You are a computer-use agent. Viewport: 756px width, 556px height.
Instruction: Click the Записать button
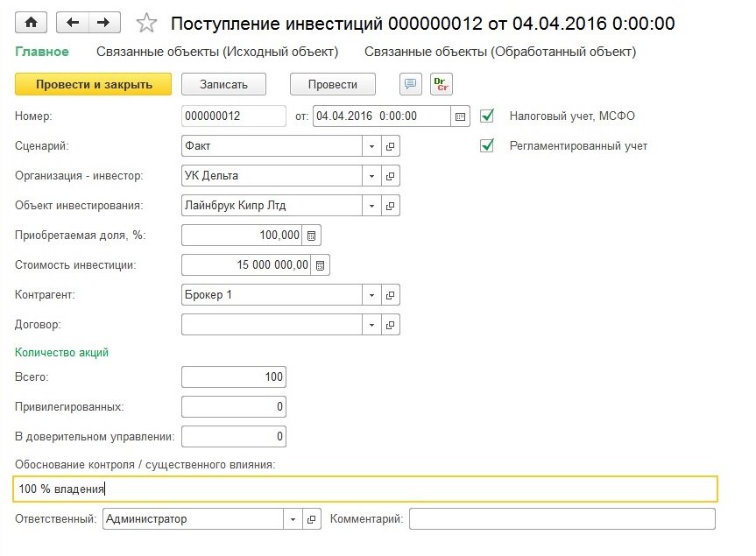223,84
